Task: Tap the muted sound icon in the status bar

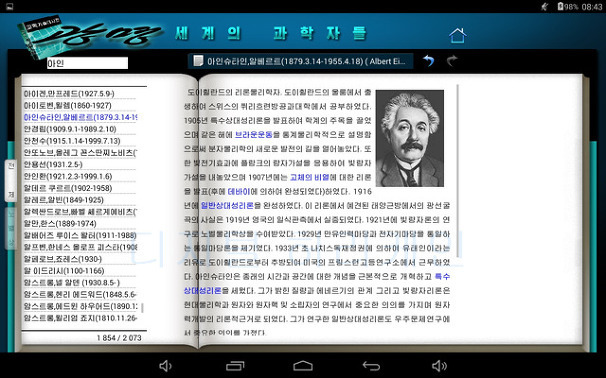Action: point(545,6)
